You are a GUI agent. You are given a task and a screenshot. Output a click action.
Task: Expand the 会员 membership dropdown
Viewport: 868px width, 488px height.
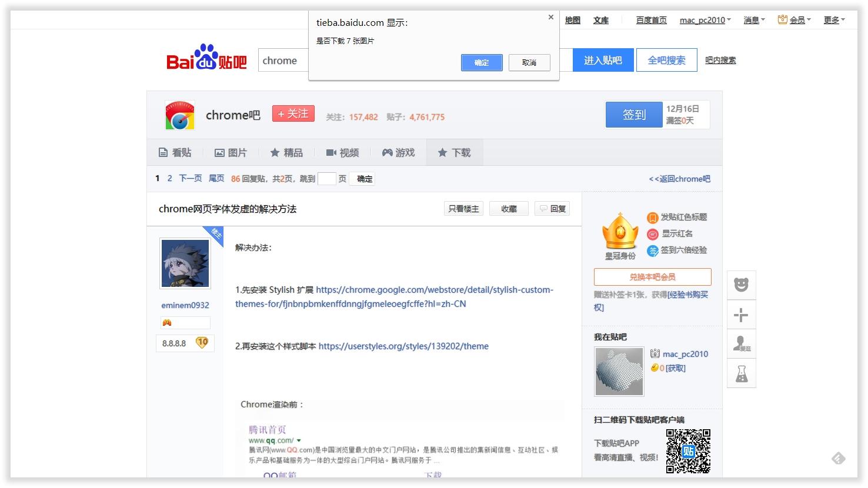point(800,20)
